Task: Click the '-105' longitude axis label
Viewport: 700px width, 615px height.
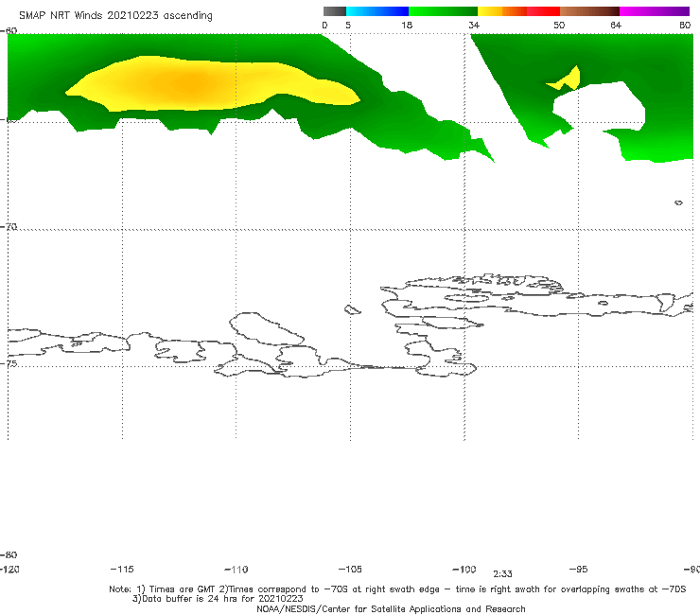Action: click(350, 569)
